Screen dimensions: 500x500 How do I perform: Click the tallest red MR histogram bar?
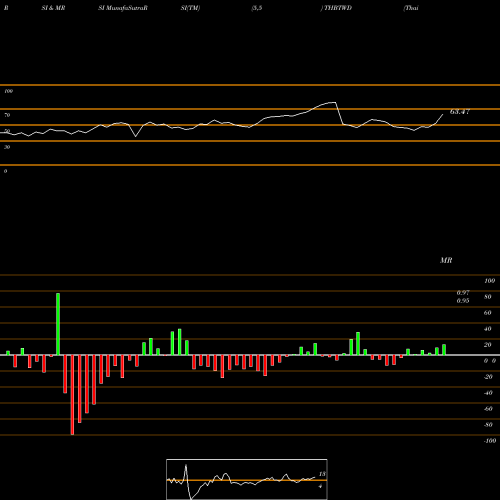72,395
